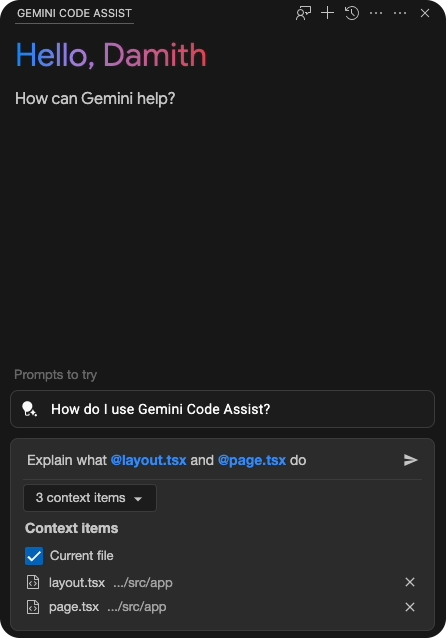
Task: Open the first three-dots more menu
Action: tap(376, 13)
